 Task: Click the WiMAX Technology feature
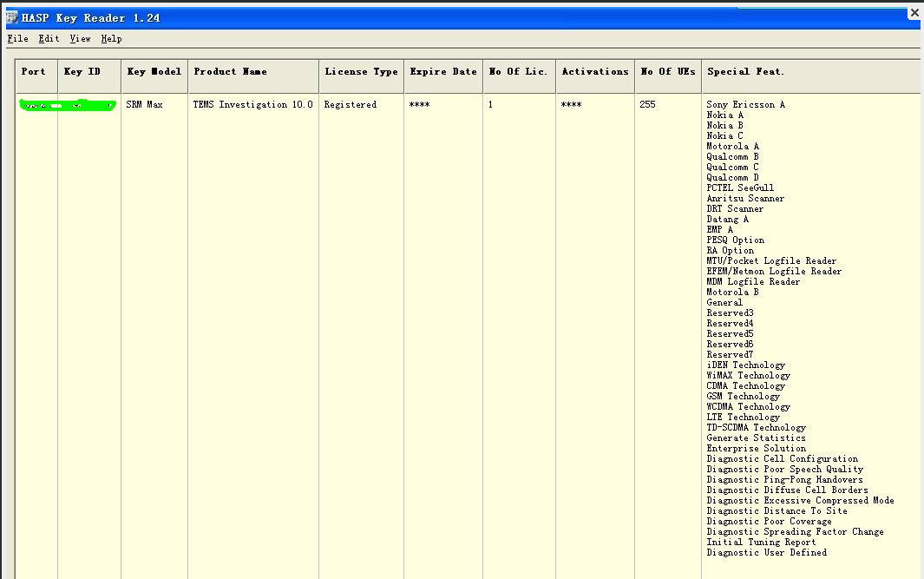coord(749,376)
